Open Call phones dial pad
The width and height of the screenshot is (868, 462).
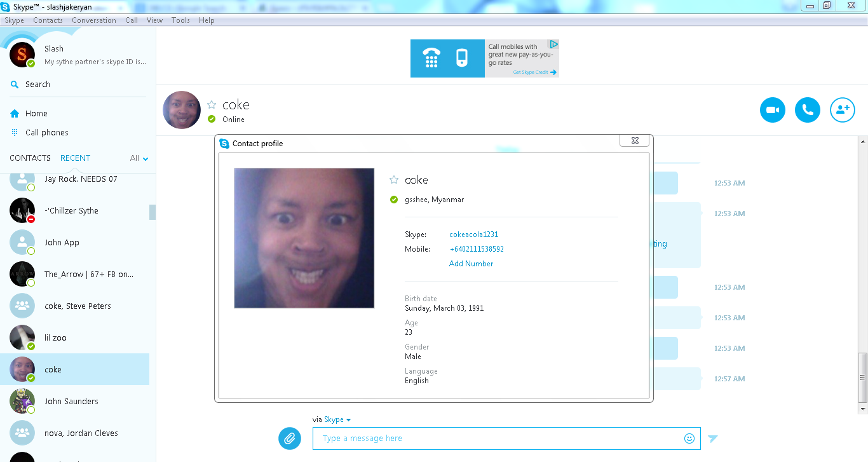click(39, 133)
